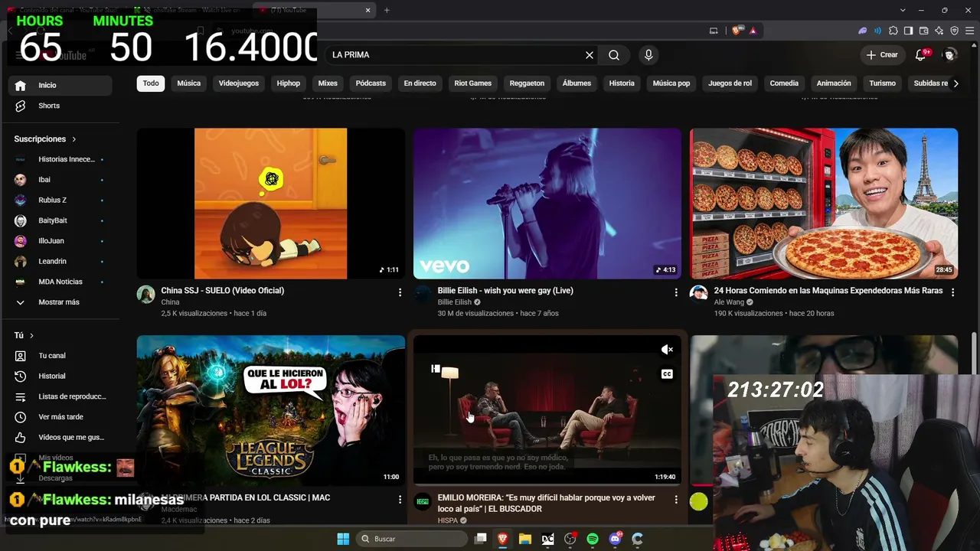Open Leo AI sparkle icon in toolbar
This screenshot has width=980, height=551.
[x=939, y=31]
